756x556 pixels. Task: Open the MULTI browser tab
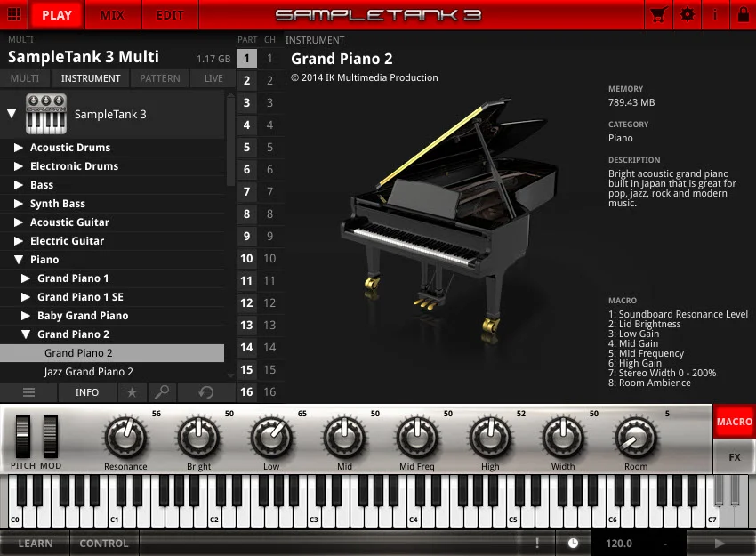click(25, 78)
